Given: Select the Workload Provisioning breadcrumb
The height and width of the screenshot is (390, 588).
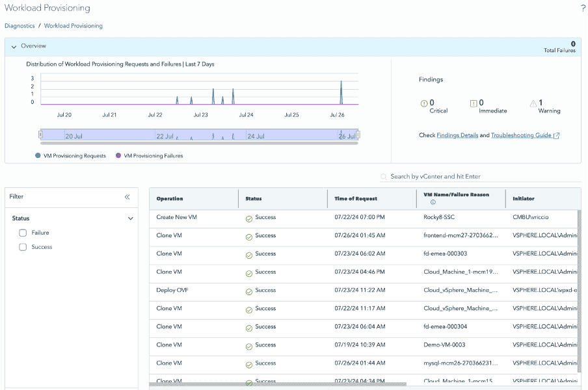Looking at the screenshot, I should click(73, 25).
